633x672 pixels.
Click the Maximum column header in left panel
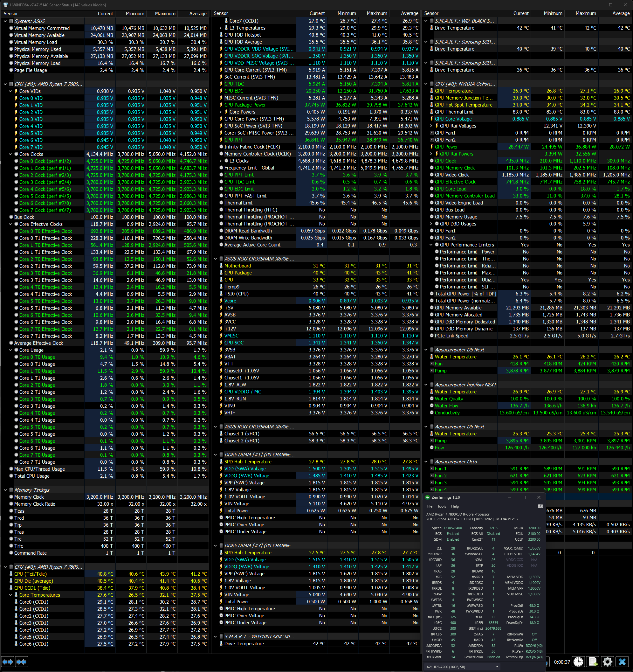[x=165, y=14]
